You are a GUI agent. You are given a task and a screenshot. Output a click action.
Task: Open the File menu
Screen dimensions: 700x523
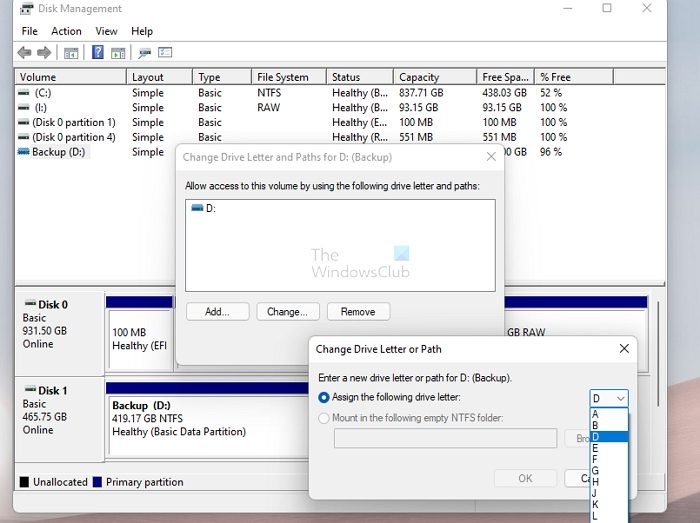click(29, 31)
